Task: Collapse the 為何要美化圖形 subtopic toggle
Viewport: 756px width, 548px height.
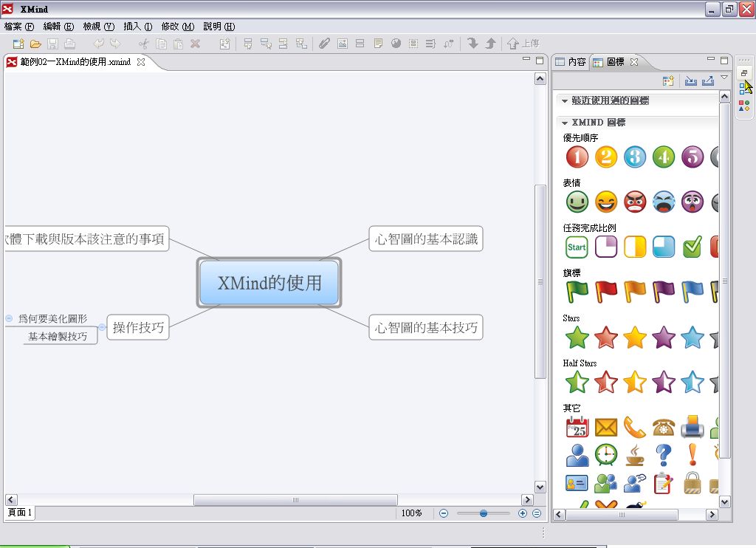Action: [9, 318]
